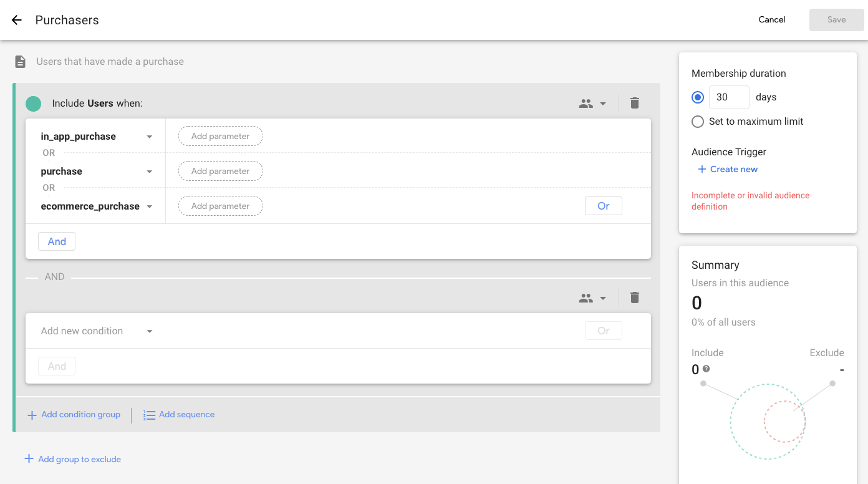Expand the purchase event dropdown
Screen dimensions: 868x484
click(150, 172)
